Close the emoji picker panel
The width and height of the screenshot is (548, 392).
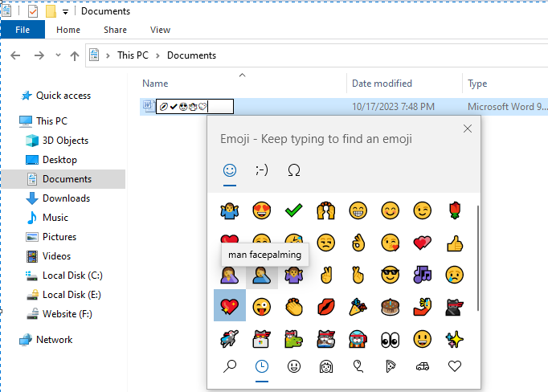point(468,129)
